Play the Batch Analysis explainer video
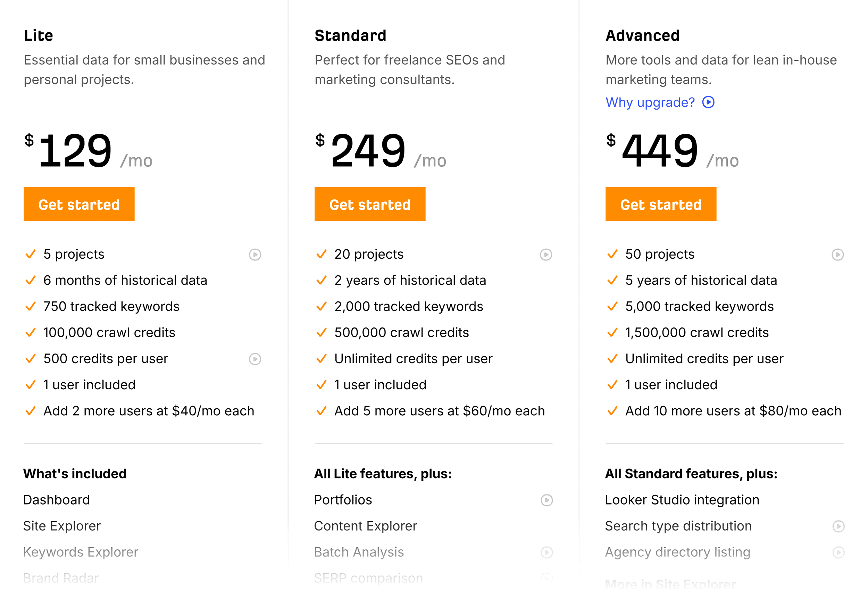This screenshot has width=868, height=599. [x=546, y=552]
